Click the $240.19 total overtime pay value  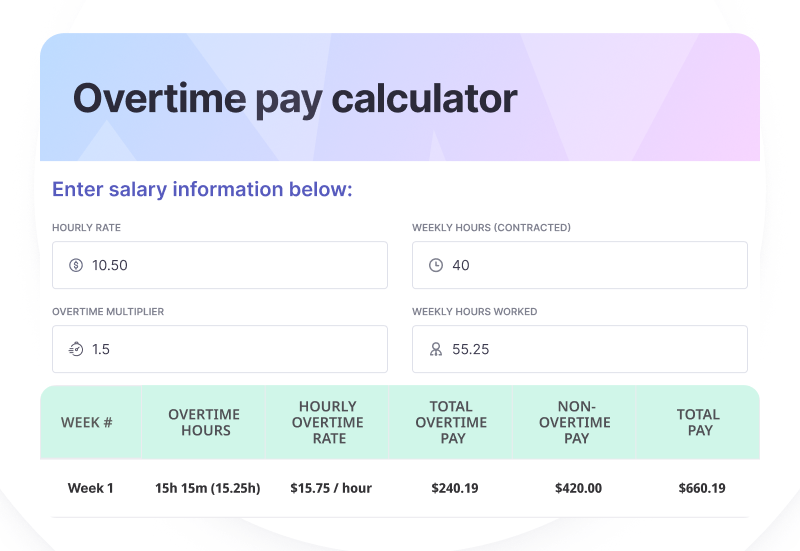pos(453,488)
